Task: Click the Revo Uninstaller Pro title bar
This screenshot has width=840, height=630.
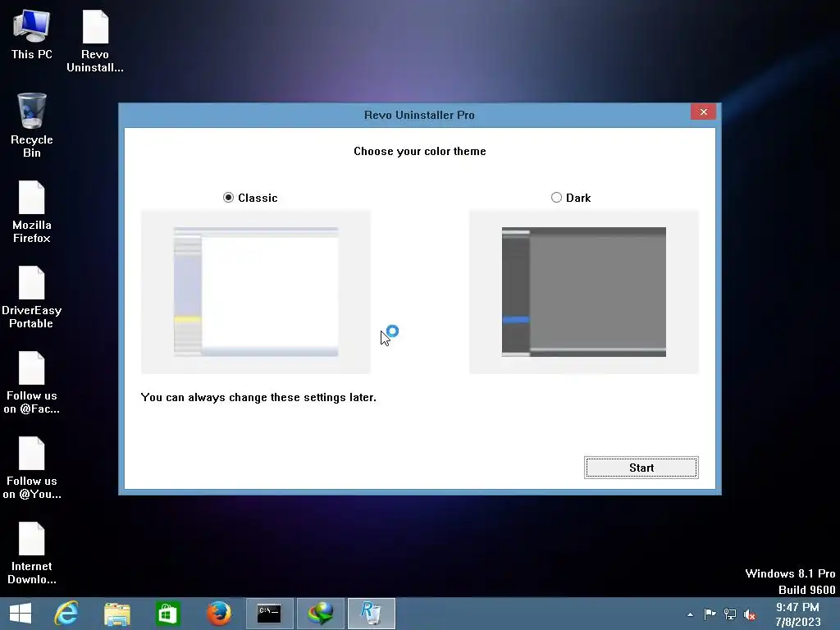Action: (419, 115)
